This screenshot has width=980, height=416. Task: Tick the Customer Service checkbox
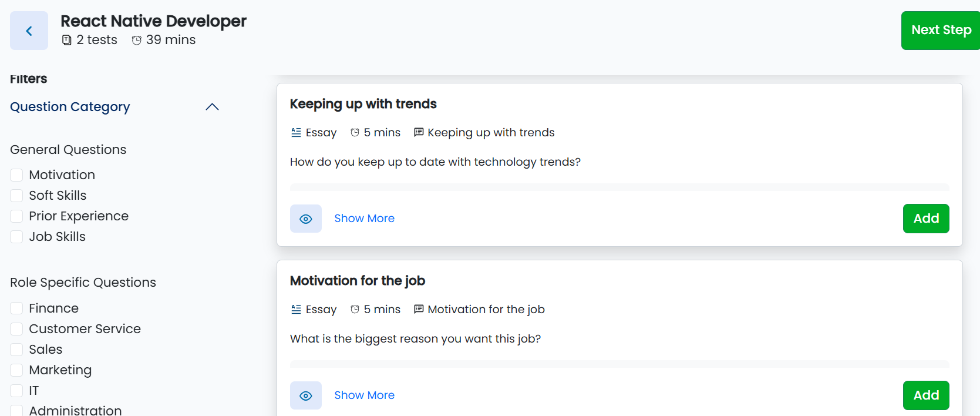[16, 329]
